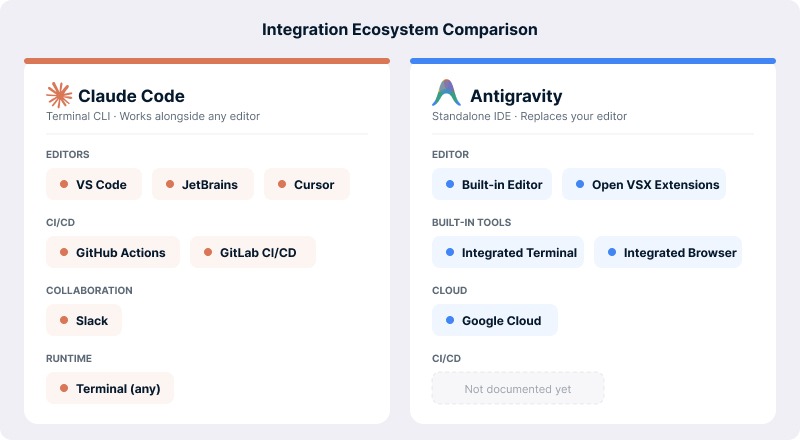
Task: Click the 'CI/CD' label in Claude Code card
Action: coord(60,223)
